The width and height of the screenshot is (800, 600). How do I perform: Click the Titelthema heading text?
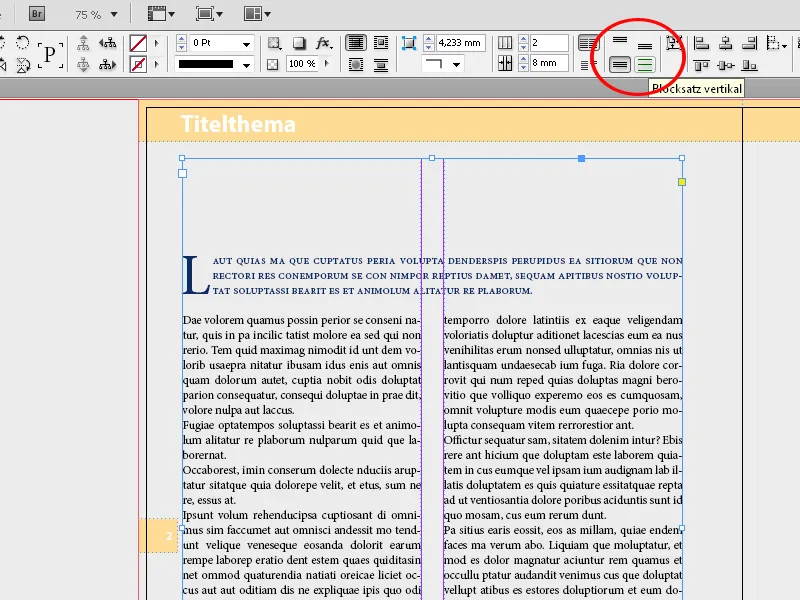[238, 124]
